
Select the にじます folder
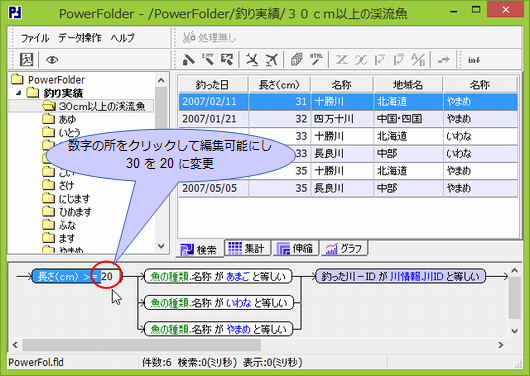67,198
